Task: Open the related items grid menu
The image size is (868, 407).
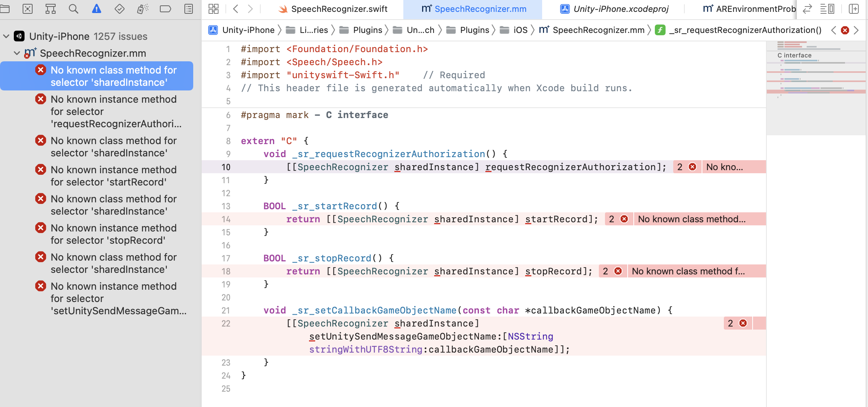Action: pos(214,9)
